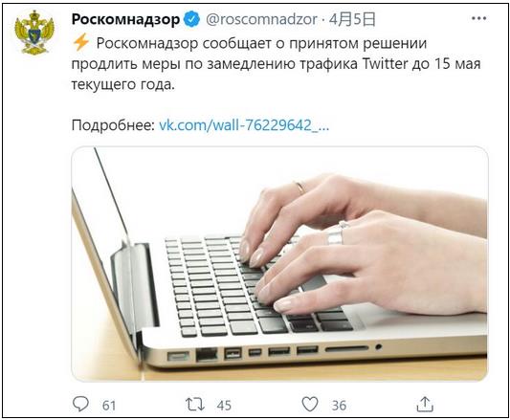Open the tweet via the 4月5日 date
Viewport: 510px width, 420px height.
pos(352,19)
